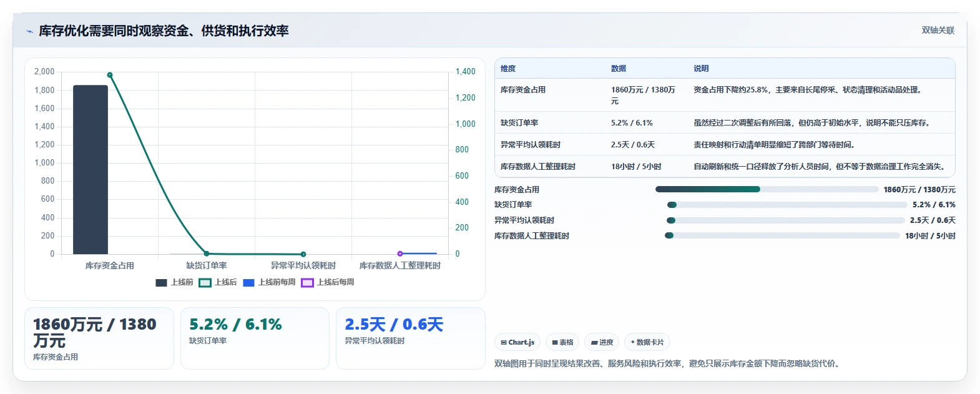Click the 双轴图用于同时呈现 footnote text

(667, 363)
